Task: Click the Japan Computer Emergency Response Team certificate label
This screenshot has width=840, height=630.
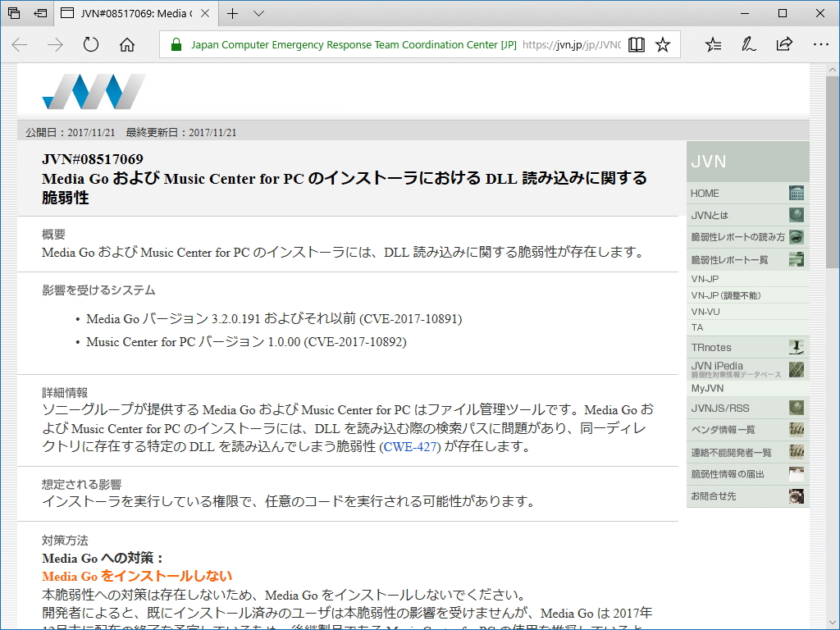Action: tap(354, 44)
